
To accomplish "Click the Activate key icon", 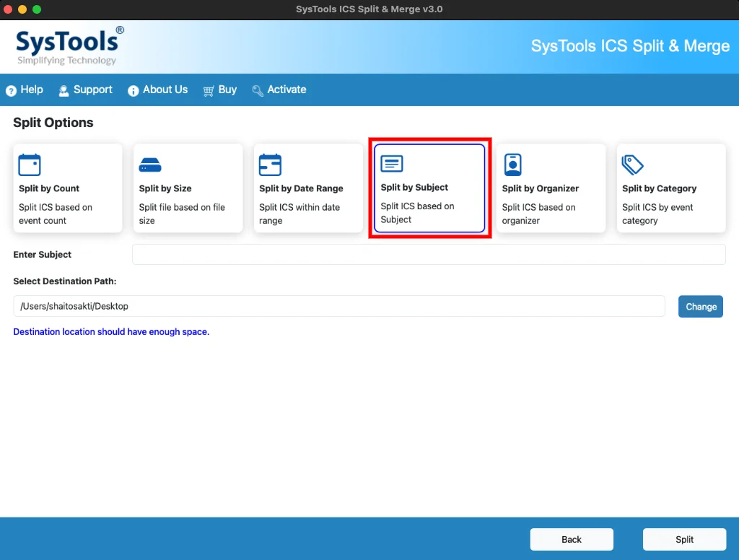I will [x=258, y=90].
